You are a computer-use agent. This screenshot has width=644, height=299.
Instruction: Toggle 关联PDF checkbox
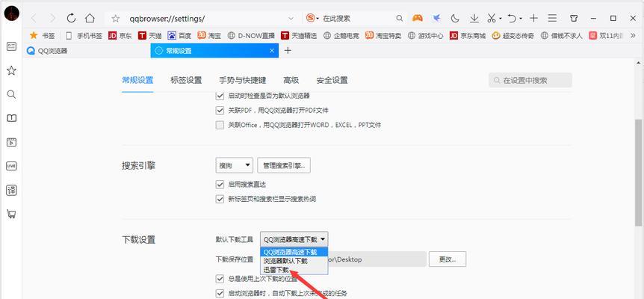coord(220,111)
